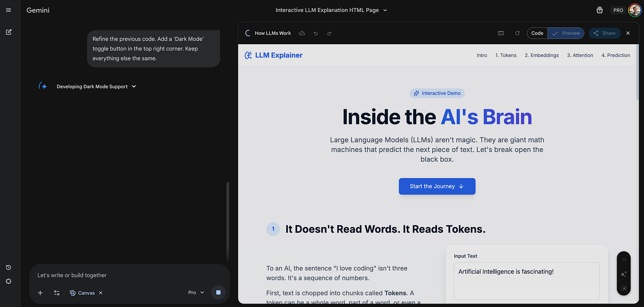The height and width of the screenshot is (307, 644).
Task: Switch to the Code tab
Action: pyautogui.click(x=537, y=33)
